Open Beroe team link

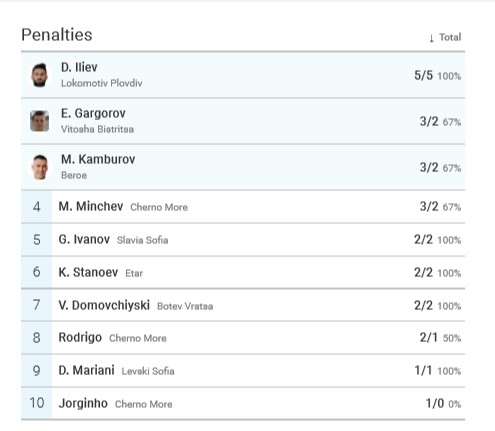(74, 175)
